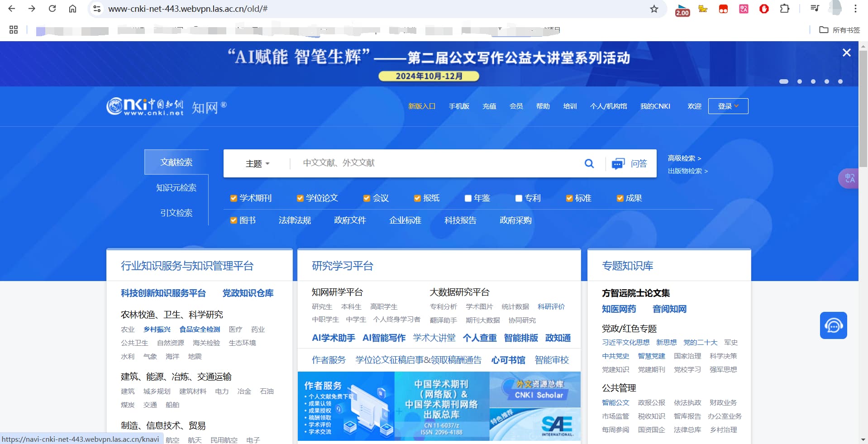868x444 pixels.
Task: Open 我的CNKI in top navigation
Action: click(x=655, y=106)
